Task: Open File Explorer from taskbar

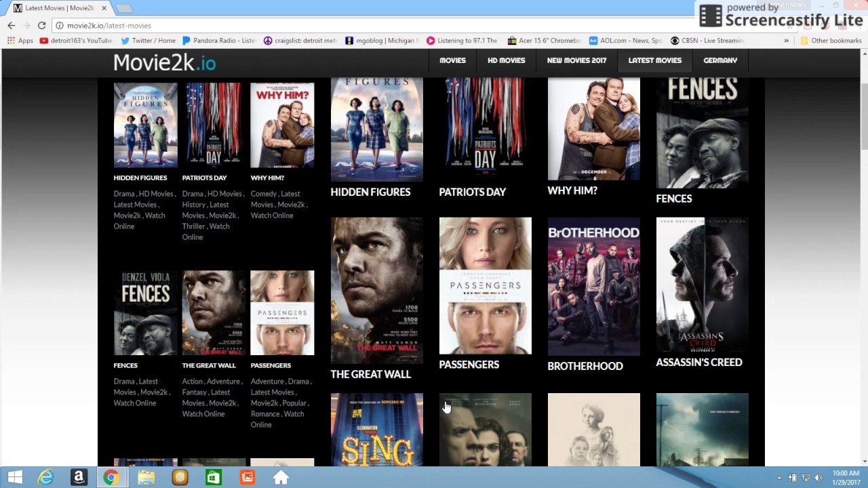Action: tap(146, 478)
